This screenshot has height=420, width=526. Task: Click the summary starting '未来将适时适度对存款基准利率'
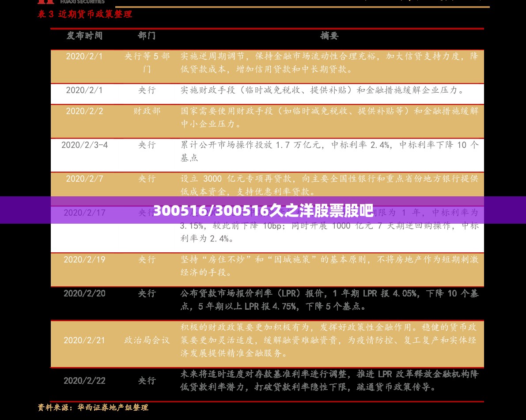[x=329, y=381]
